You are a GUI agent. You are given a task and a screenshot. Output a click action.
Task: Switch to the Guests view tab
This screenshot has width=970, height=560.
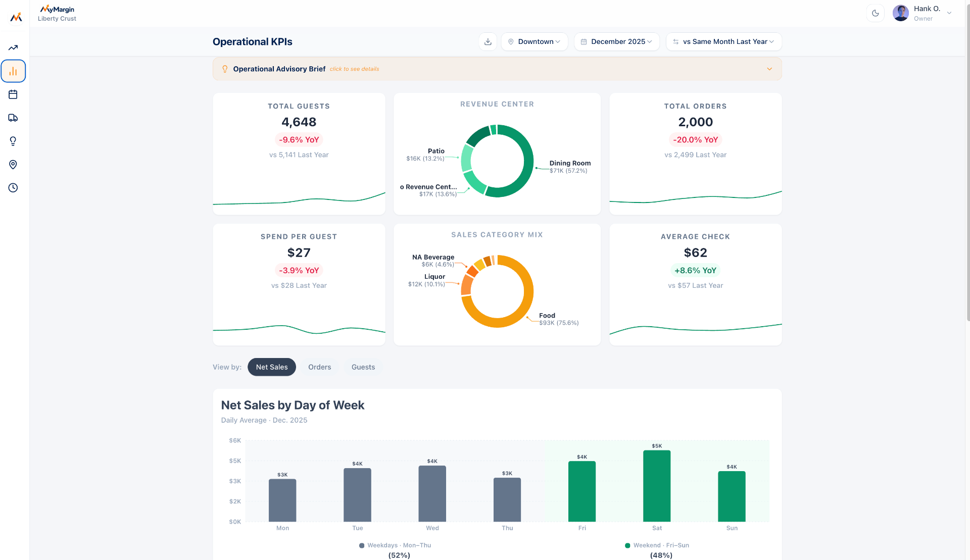[x=363, y=367]
